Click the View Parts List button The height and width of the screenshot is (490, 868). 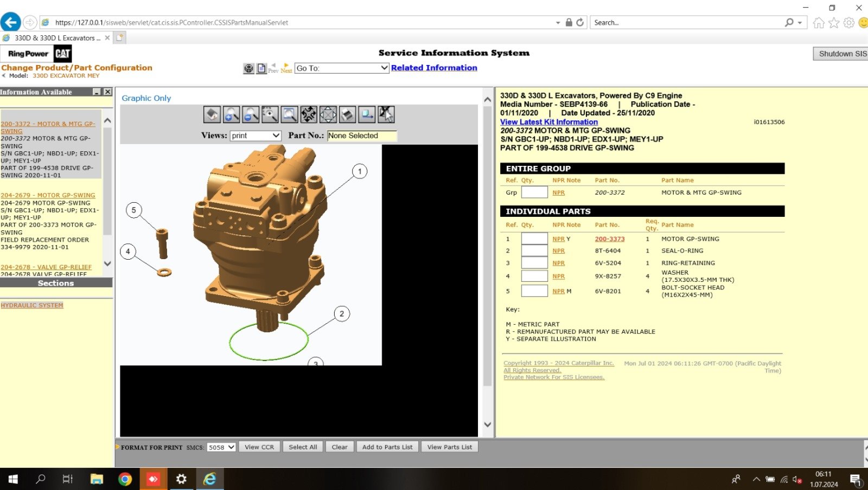[449, 447]
